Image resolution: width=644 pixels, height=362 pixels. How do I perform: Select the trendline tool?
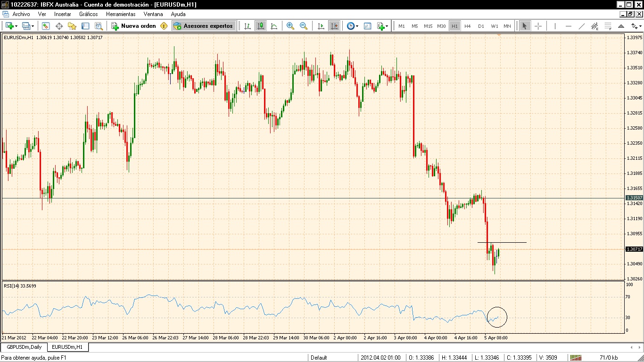point(582,26)
